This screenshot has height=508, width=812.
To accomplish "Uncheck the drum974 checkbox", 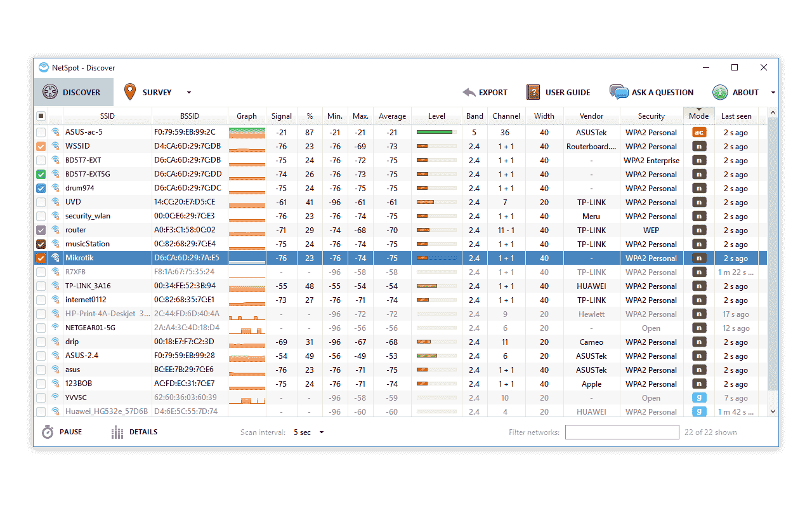I will click(41, 188).
